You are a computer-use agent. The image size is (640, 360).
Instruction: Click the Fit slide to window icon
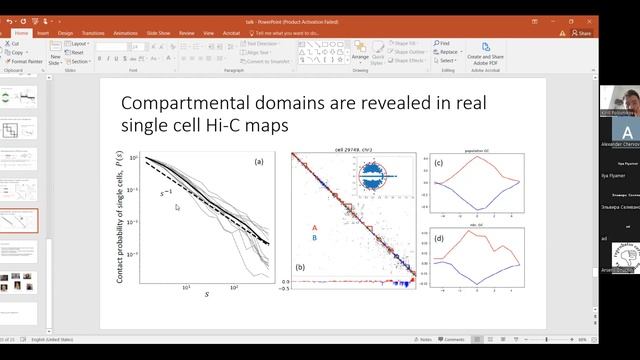(x=594, y=339)
